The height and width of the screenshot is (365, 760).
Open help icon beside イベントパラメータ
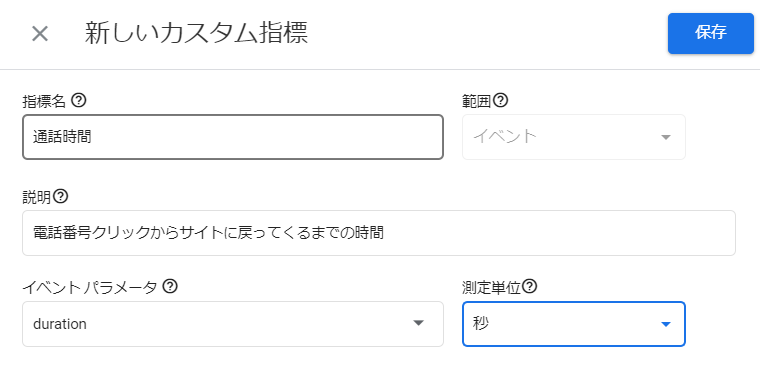pyautogui.click(x=170, y=286)
